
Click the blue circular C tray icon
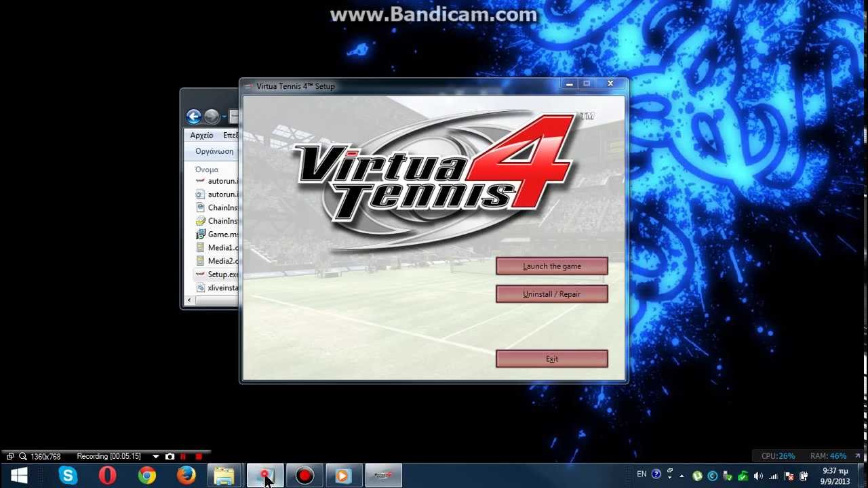tap(713, 476)
